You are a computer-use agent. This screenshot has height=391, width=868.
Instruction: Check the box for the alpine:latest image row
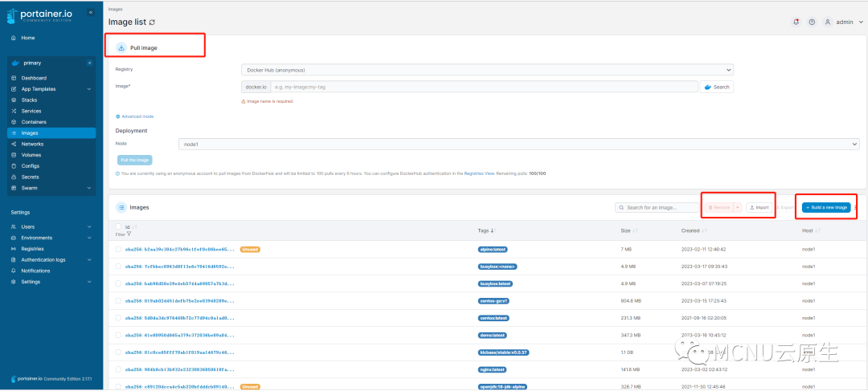(118, 250)
